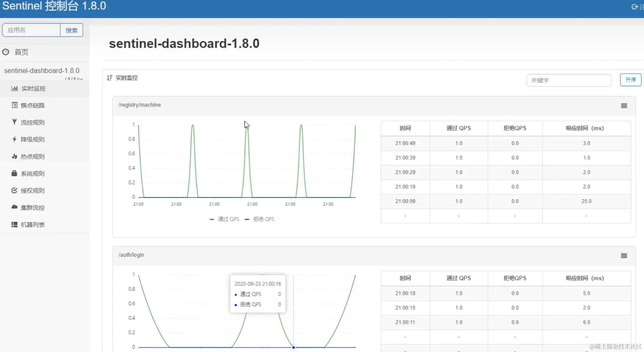This screenshot has height=352, width=644.
Task: Open the /auth/login panel hamburger menu
Action: (x=624, y=256)
